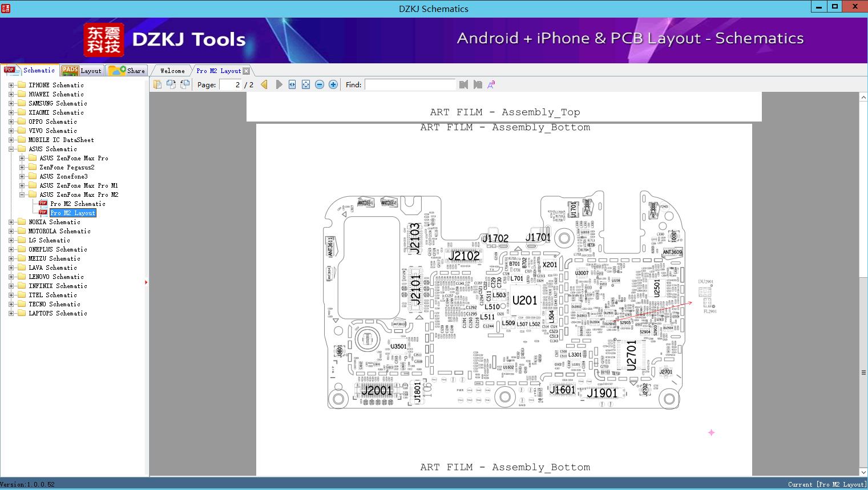This screenshot has height=490, width=868.
Task: Expand the XIAOMI Schematic folder
Action: coord(11,112)
